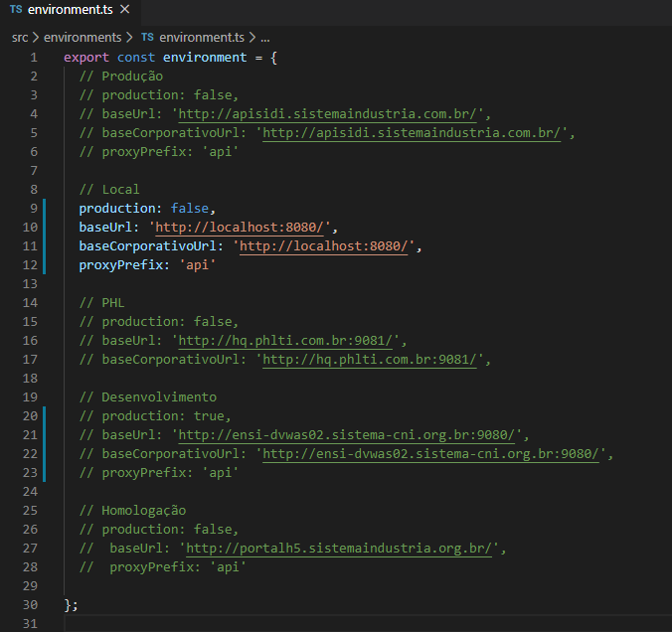Open the environment.ts breadcrumb item

(202, 37)
